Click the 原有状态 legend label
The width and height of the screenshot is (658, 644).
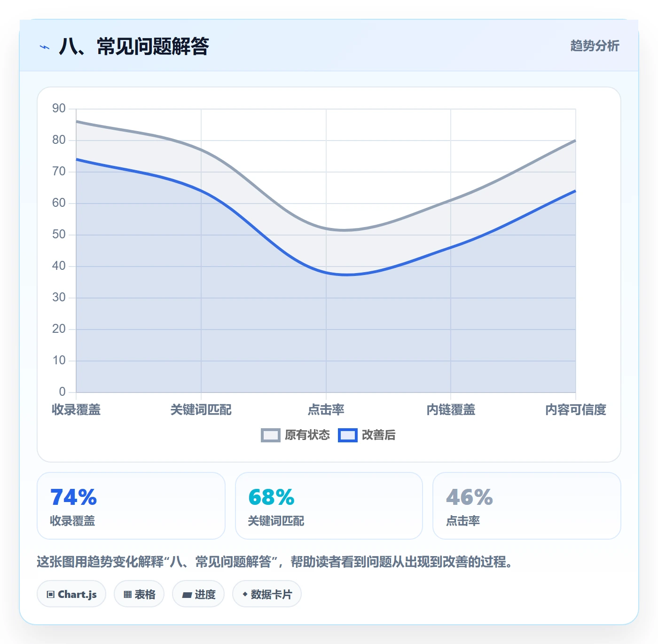[x=307, y=435]
